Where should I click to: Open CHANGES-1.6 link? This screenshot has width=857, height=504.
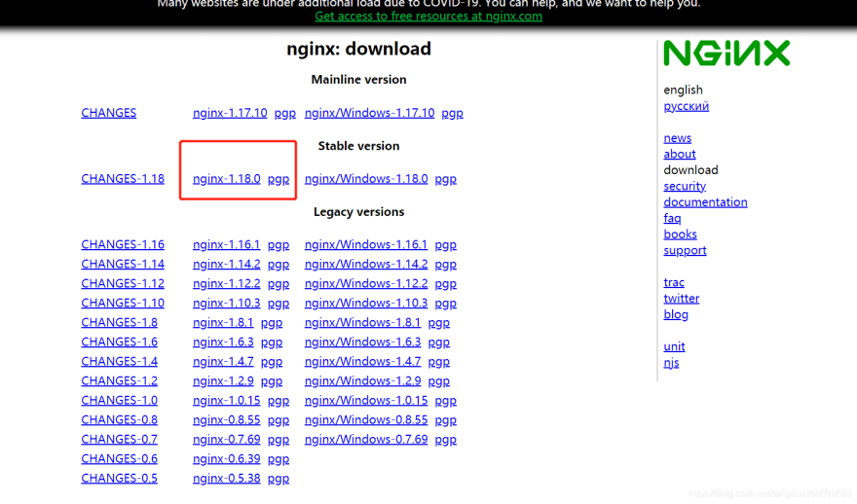[119, 342]
